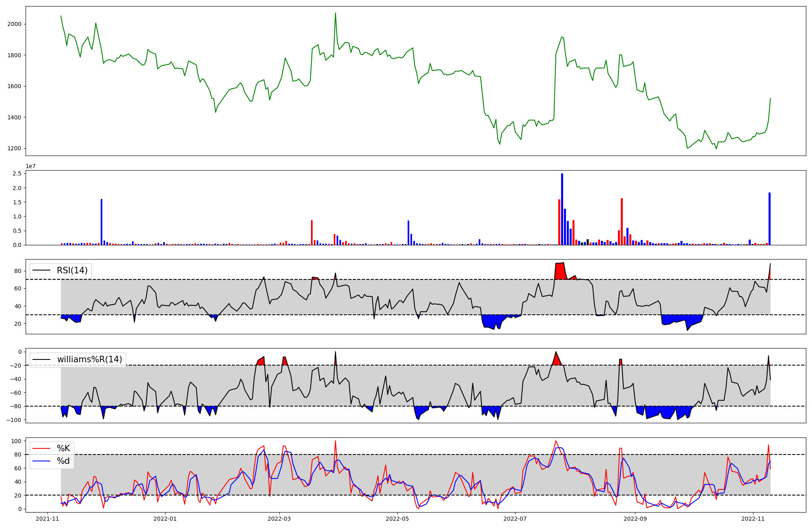Click the tall blue volume bar in late November 2021
This screenshot has width=812, height=528.
click(101, 222)
